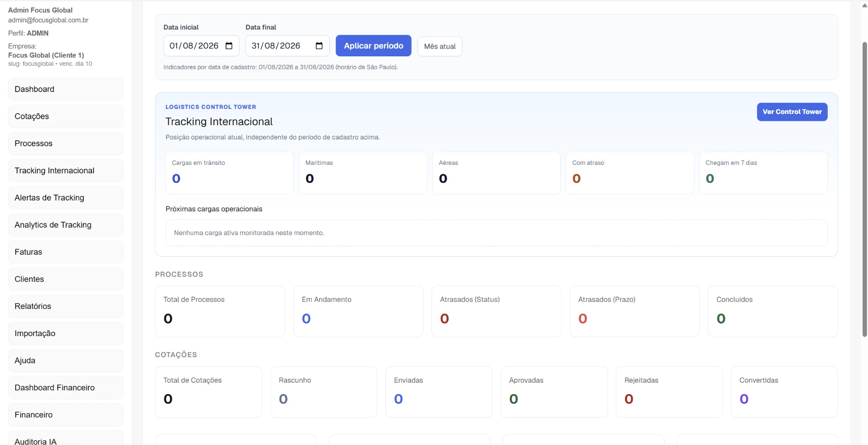
Task: Navigate to Processos in sidebar
Action: (x=66, y=143)
